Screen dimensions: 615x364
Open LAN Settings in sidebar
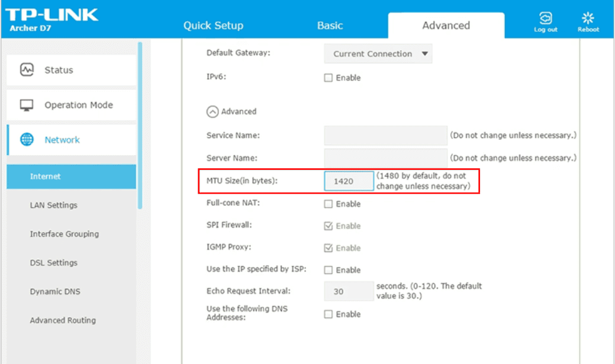click(54, 205)
